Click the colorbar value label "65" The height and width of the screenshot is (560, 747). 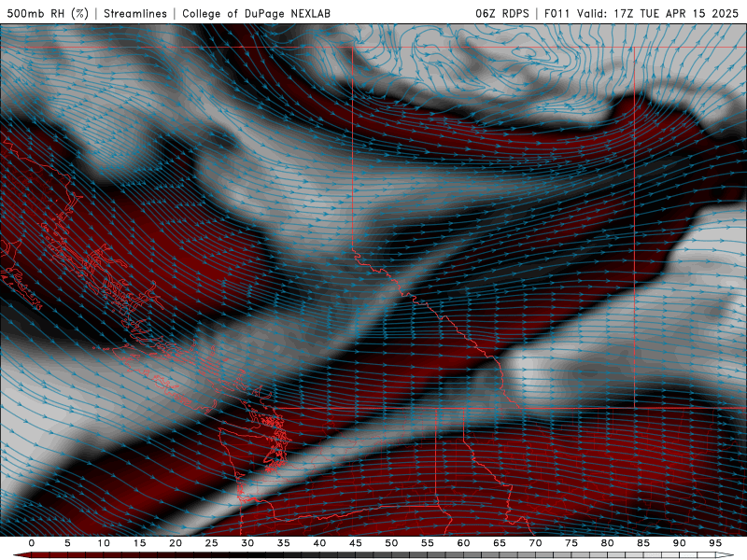500,543
